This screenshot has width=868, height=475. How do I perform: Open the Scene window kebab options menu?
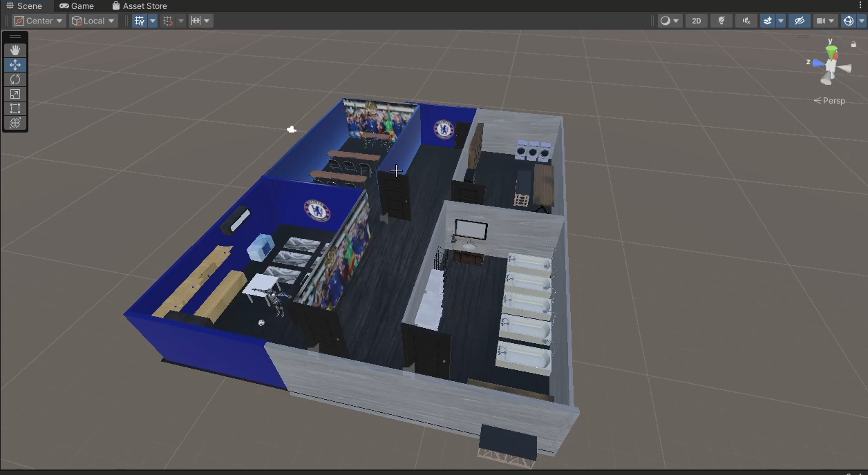(860, 6)
